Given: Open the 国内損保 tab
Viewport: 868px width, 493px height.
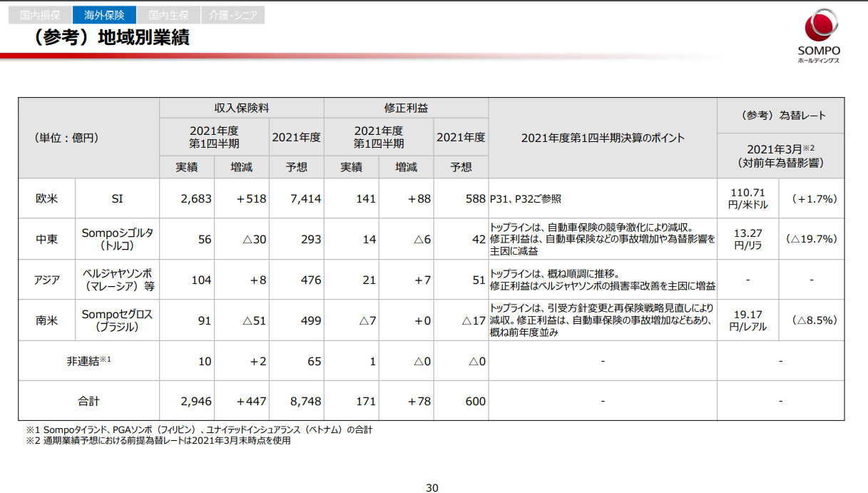Looking at the screenshot, I should (x=40, y=14).
